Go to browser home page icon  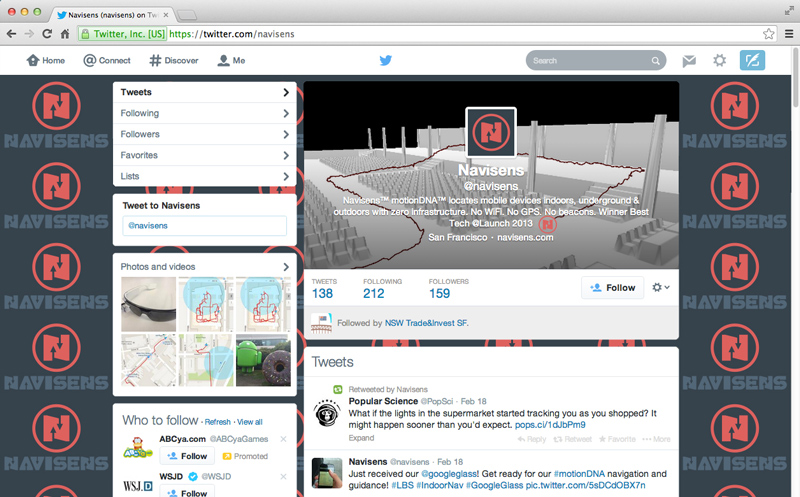point(65,34)
